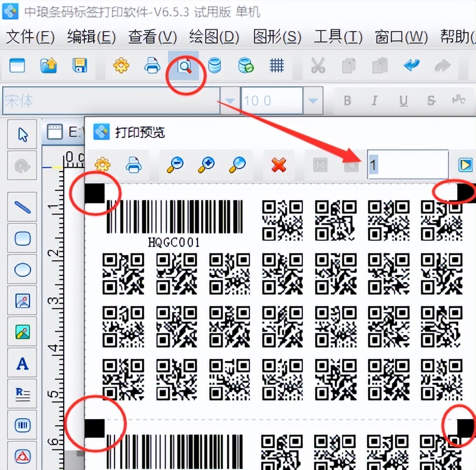The height and width of the screenshot is (470, 476).
Task: Toggle bold formatting B
Action: click(347, 101)
